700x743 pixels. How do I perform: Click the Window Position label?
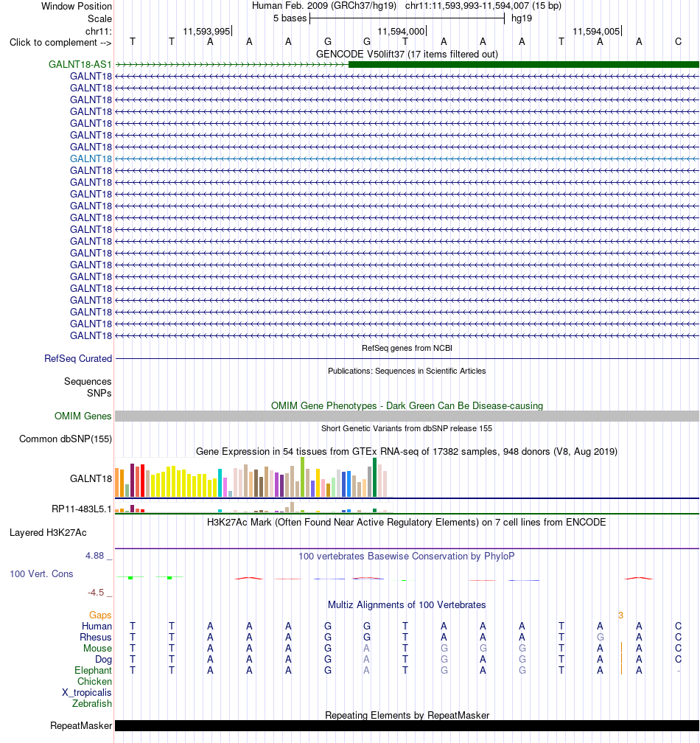coord(77,6)
